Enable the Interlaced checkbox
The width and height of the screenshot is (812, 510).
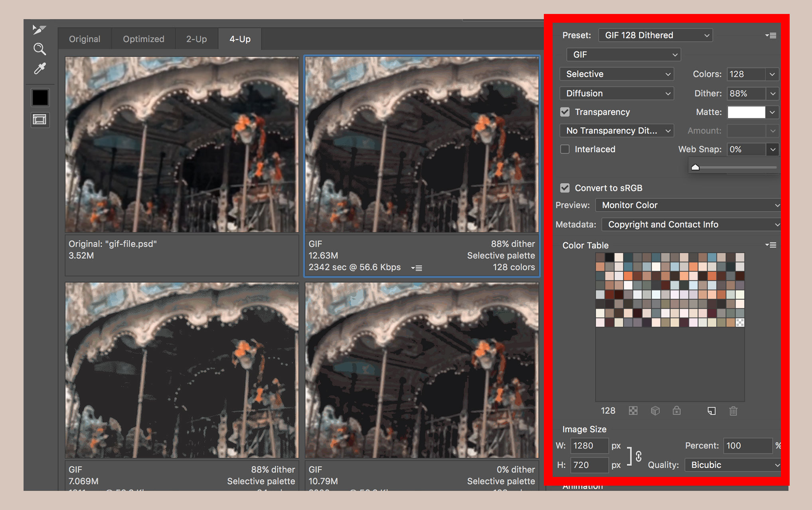[x=565, y=149]
